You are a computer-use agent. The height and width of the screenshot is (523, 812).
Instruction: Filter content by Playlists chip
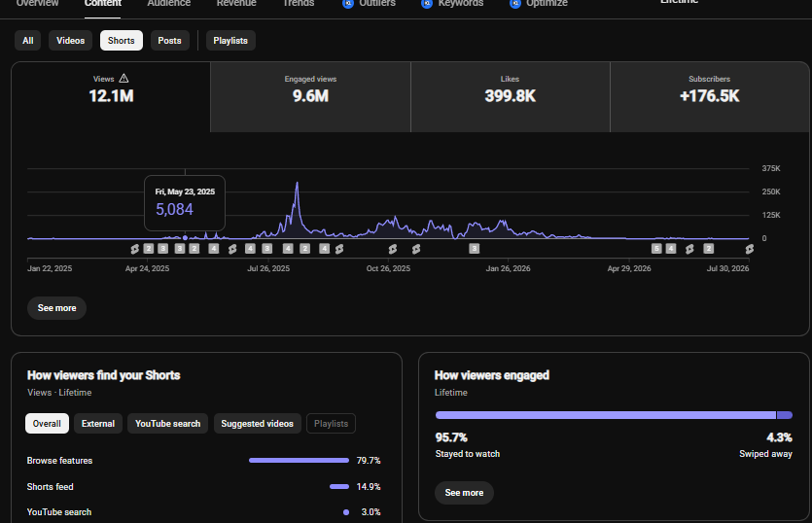pos(230,41)
